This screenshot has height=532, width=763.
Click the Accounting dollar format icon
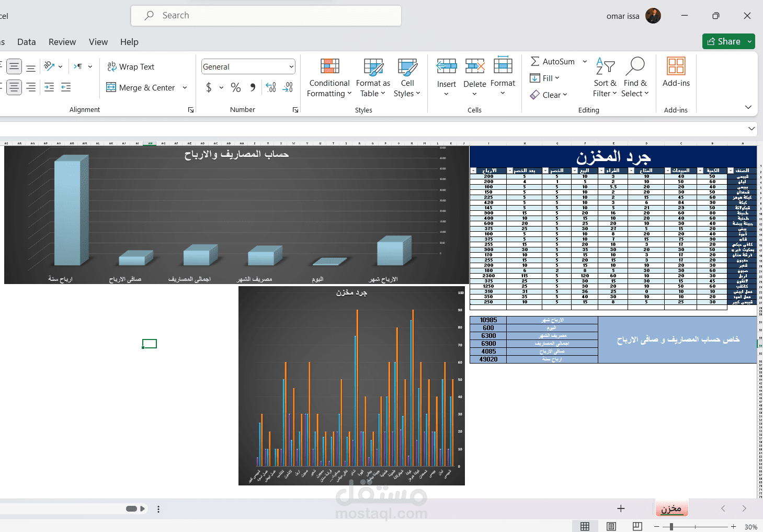coord(209,87)
